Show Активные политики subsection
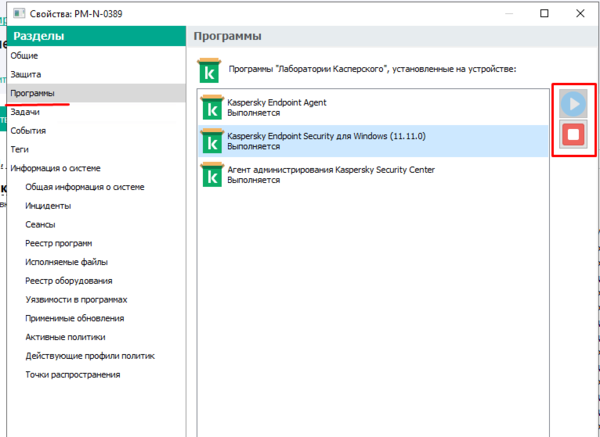 tap(65, 337)
